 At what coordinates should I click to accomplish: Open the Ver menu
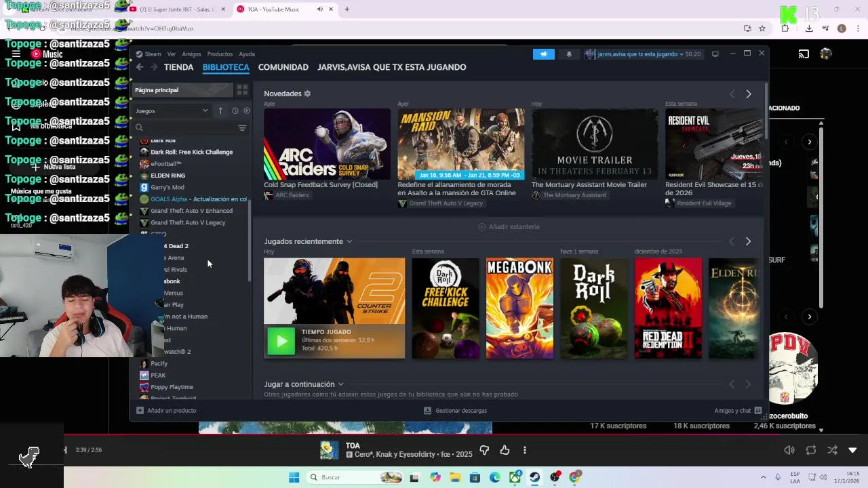(x=172, y=54)
